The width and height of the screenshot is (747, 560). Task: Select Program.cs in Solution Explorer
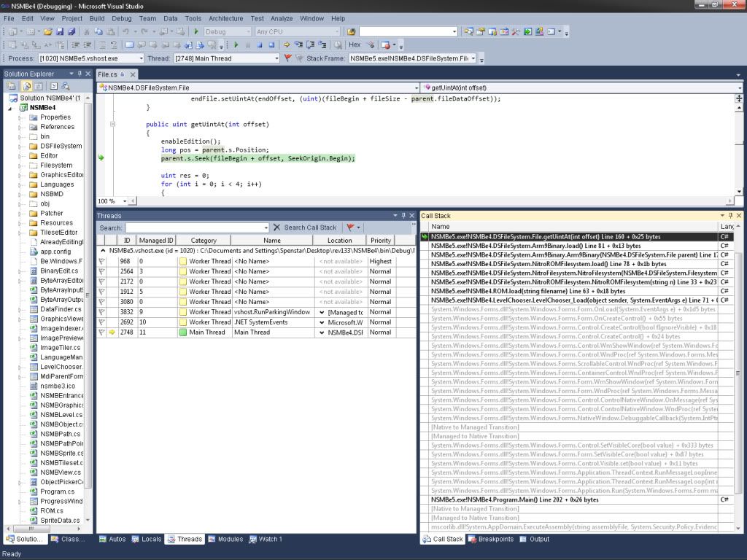[56, 492]
